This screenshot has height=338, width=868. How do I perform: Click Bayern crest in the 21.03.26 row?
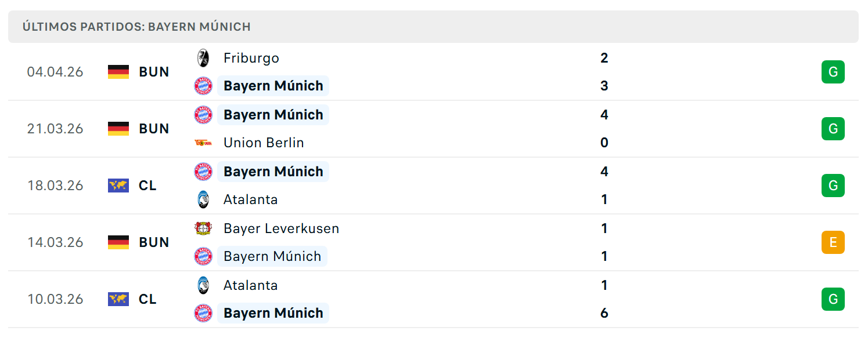click(203, 115)
